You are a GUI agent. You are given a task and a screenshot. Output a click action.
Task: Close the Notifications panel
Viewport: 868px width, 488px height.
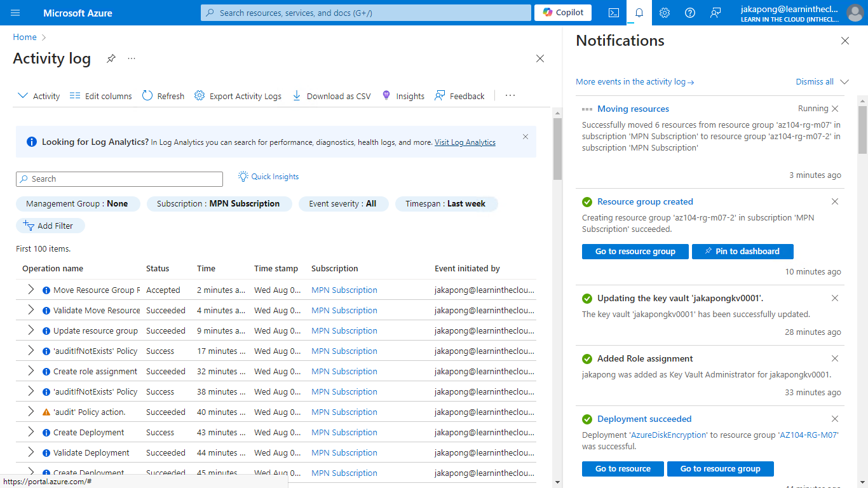[845, 41]
